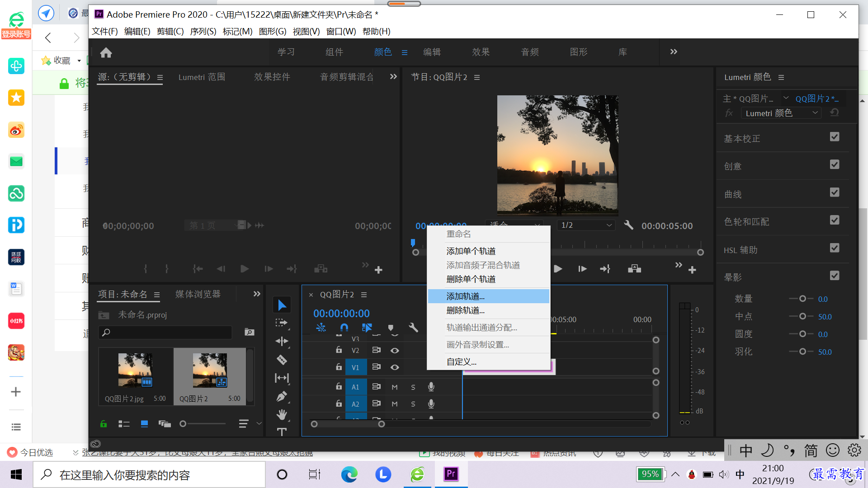Expand source panel tabs overflow chevron
868x488 pixels.
393,77
